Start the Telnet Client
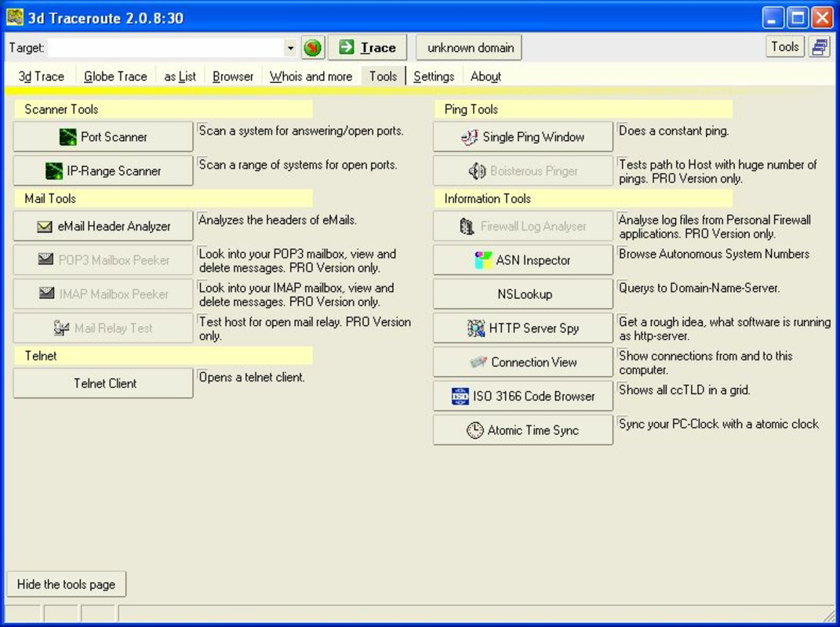Viewport: 840px width, 627px height. click(102, 382)
